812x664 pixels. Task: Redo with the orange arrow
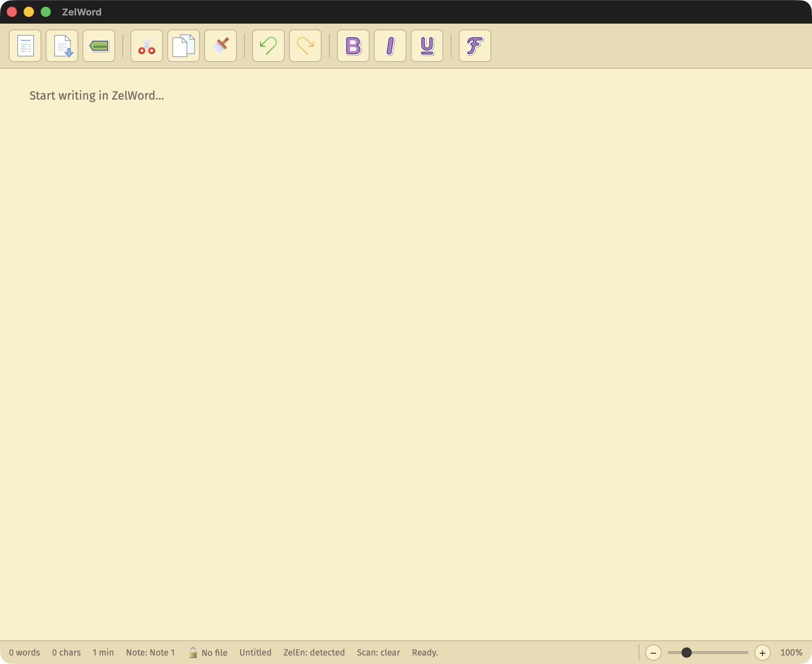pos(305,46)
